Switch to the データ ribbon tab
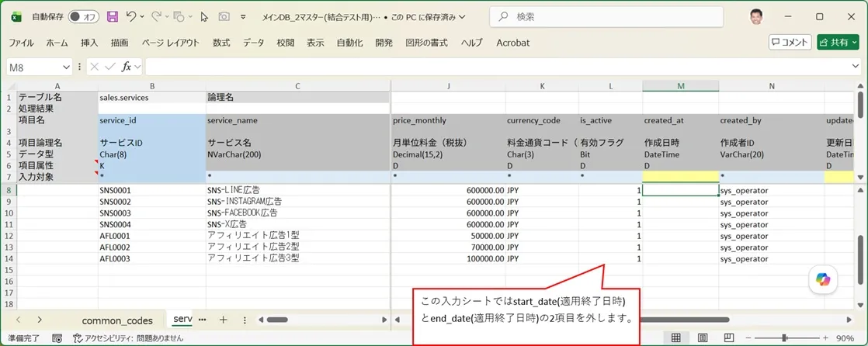Viewport: 868px width, 346px height. (x=254, y=43)
